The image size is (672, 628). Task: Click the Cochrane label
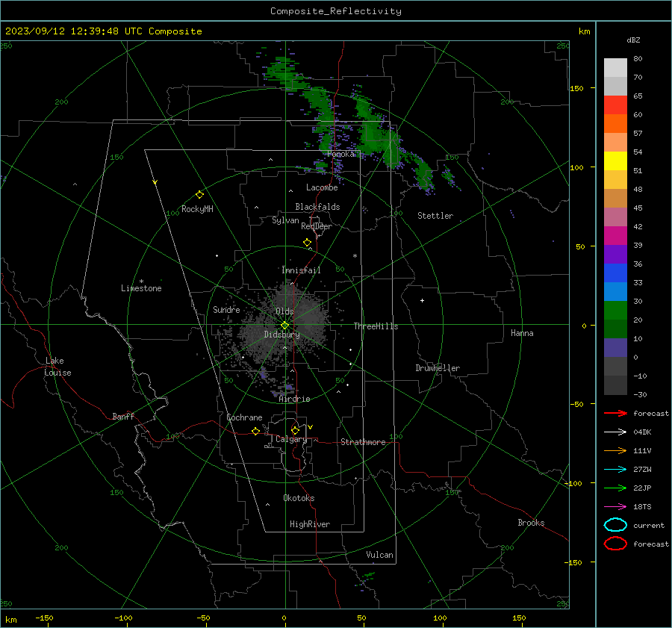244,417
